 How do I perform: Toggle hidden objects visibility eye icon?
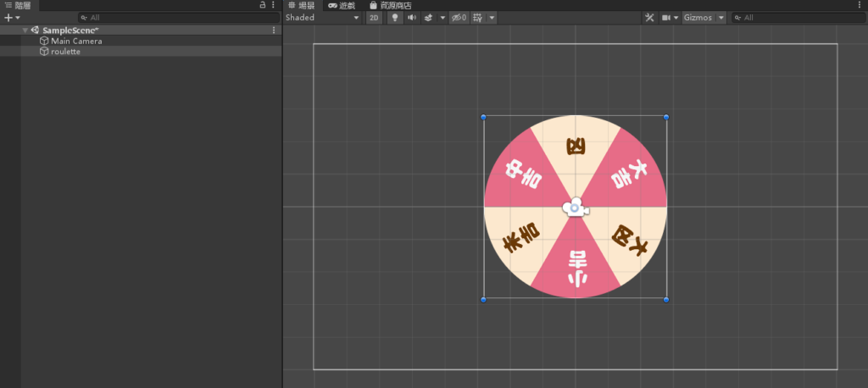[x=459, y=18]
